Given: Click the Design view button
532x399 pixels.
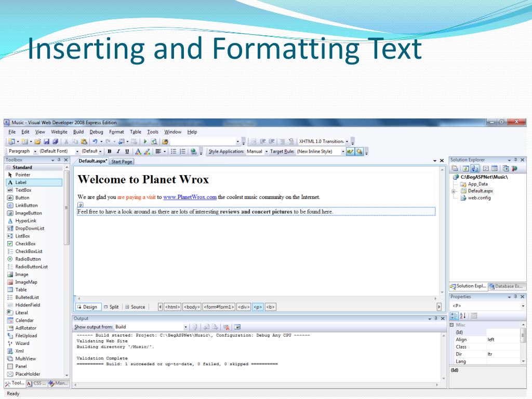Looking at the screenshot, I should point(87,307).
